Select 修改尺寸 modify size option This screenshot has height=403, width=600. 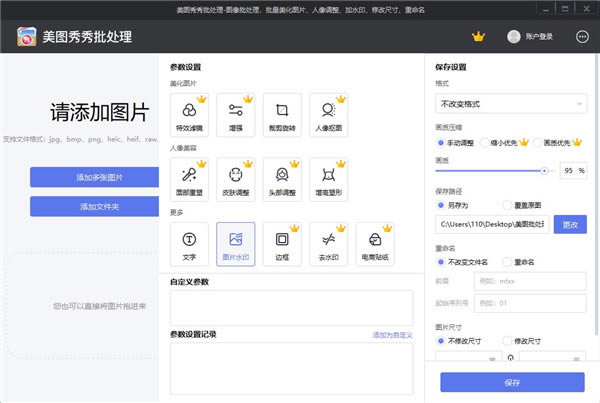(522, 341)
